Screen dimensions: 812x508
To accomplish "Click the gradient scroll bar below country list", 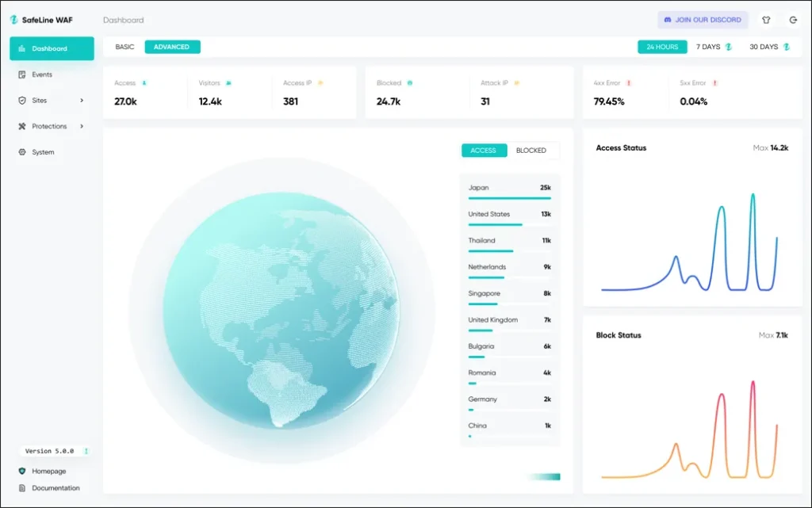I will click(x=545, y=476).
